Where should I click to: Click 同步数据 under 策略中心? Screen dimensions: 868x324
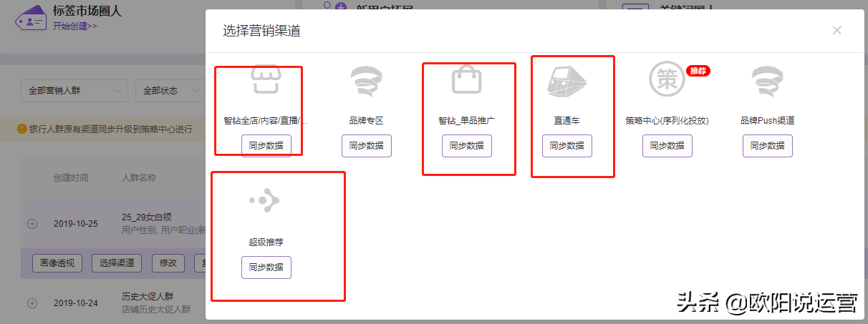tap(667, 146)
